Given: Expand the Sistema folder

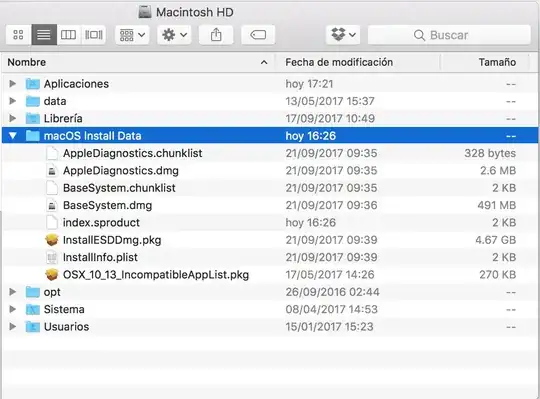Looking at the screenshot, I should pyautogui.click(x=13, y=309).
